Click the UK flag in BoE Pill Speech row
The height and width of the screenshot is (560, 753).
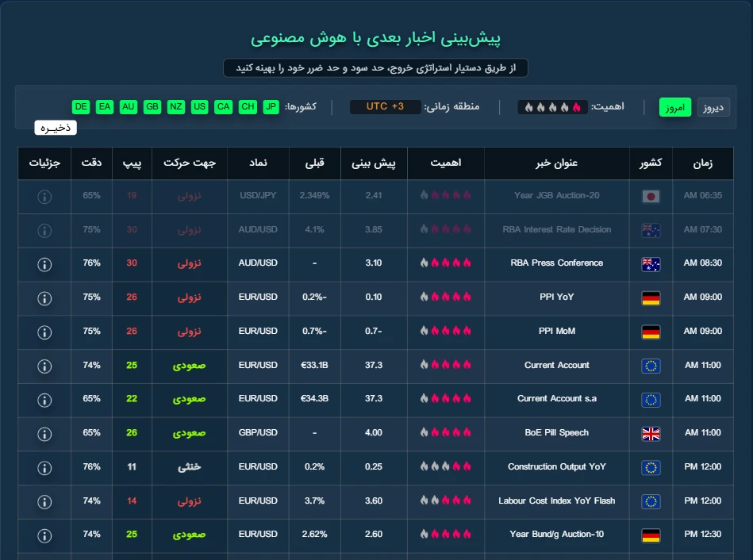coord(651,433)
